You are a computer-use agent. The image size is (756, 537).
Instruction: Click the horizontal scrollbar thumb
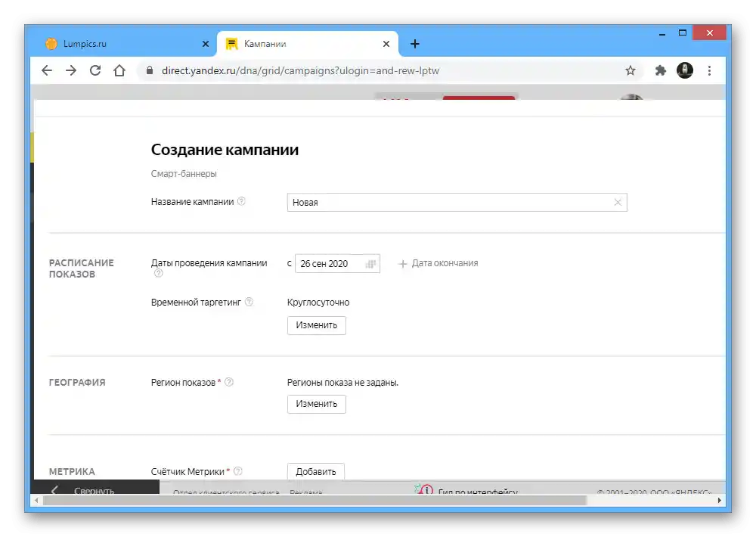(314, 501)
